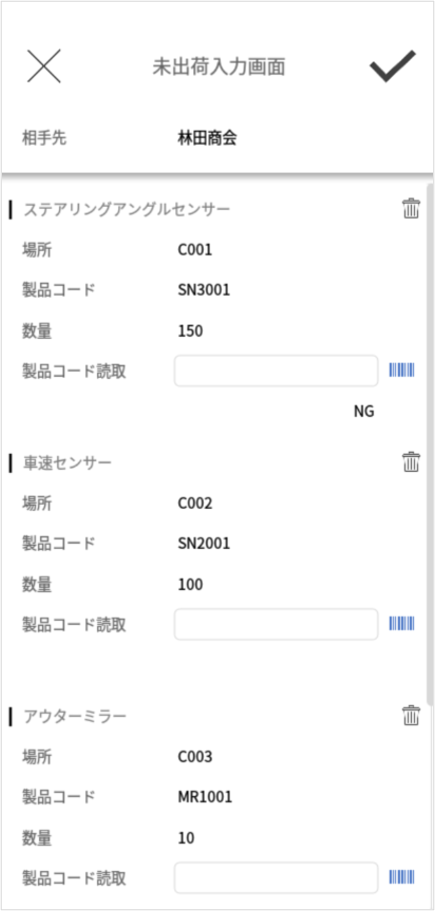
Task: Scan barcode for product SN2001
Action: tap(402, 623)
